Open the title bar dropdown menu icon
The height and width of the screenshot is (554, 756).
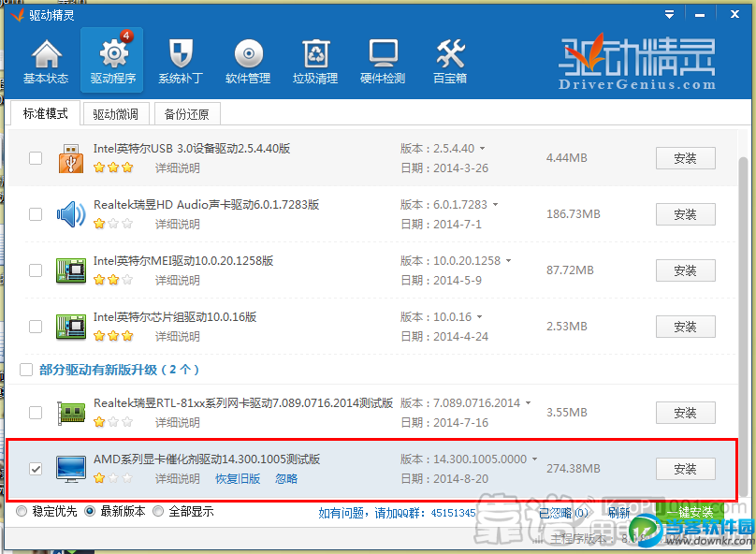click(x=670, y=14)
